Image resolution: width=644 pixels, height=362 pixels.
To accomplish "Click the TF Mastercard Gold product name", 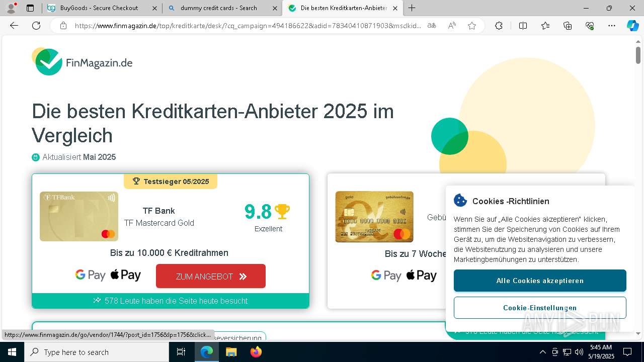I will pyautogui.click(x=159, y=223).
